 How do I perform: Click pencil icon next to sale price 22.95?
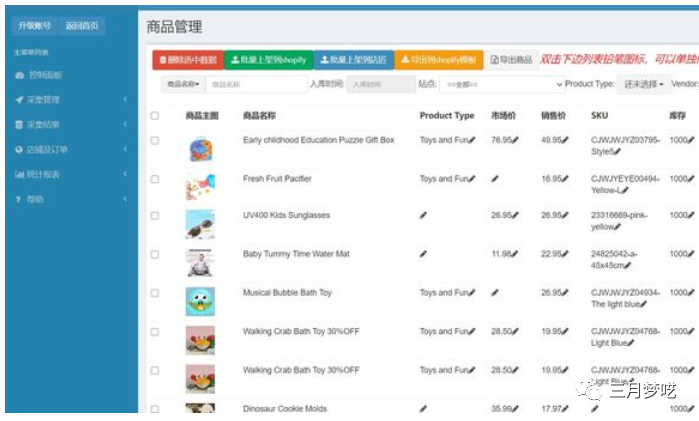click(565, 254)
